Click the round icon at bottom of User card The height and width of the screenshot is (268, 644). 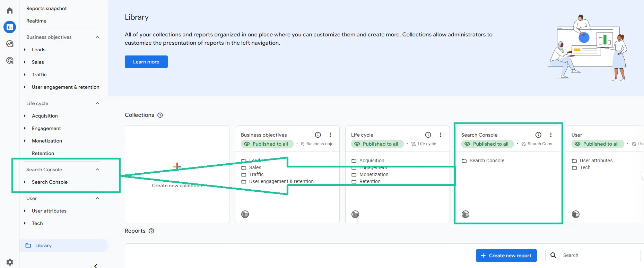(576, 214)
